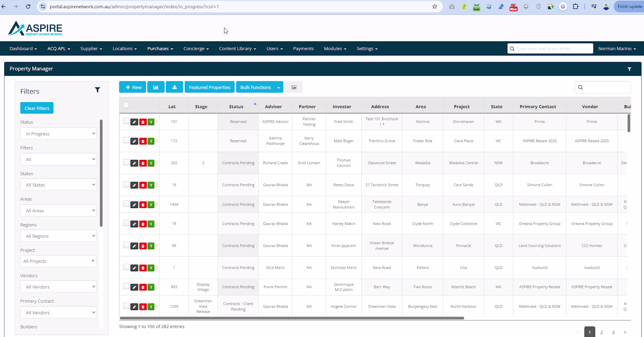Select the Lot 172 row checkbox
644x337 pixels.
click(x=126, y=141)
